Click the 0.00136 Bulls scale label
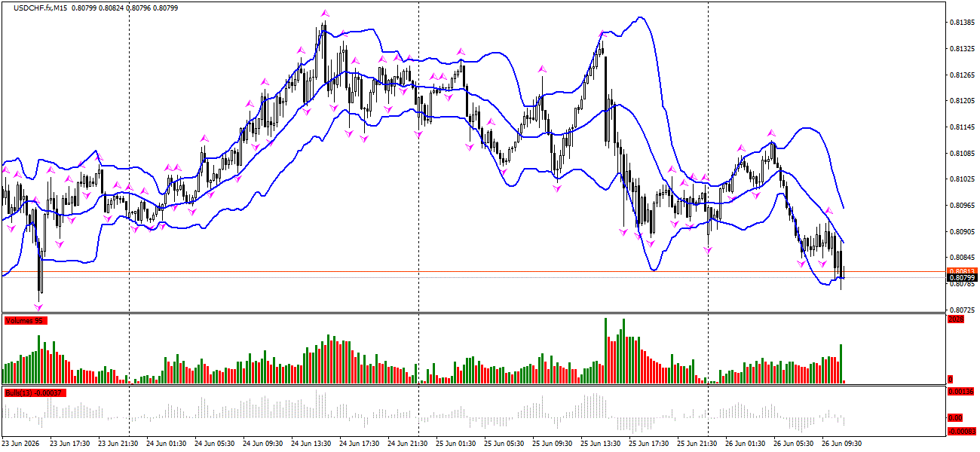The height and width of the screenshot is (452, 980). click(x=962, y=392)
